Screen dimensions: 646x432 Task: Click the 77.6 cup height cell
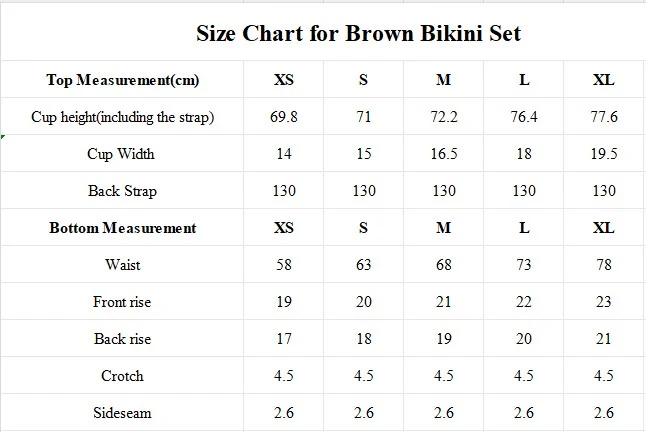(603, 117)
